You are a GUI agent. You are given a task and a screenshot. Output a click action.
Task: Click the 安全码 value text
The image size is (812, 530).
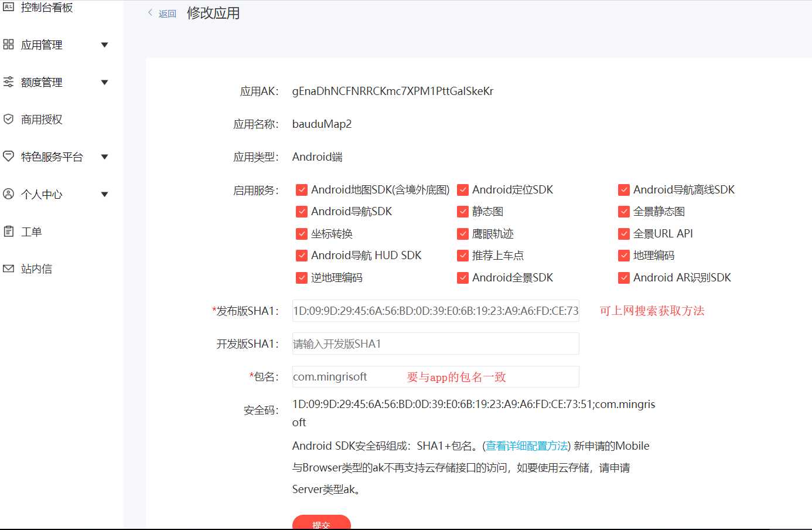click(473, 413)
